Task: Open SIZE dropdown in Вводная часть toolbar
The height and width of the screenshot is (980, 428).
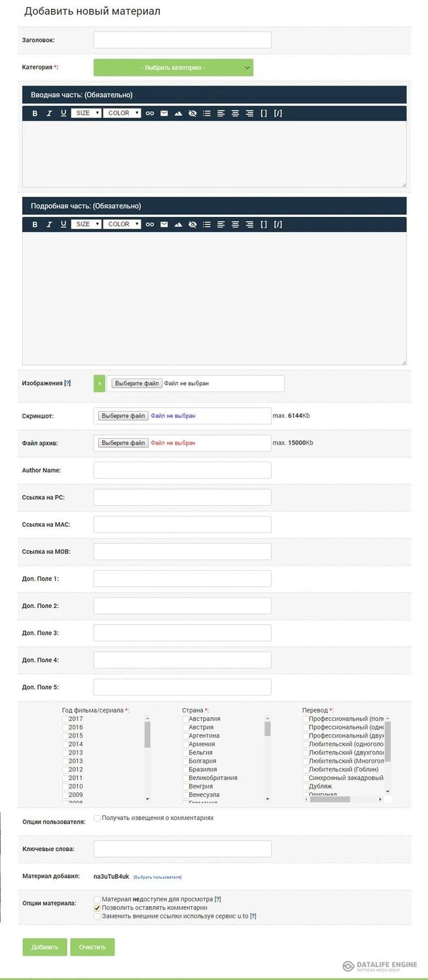Action: coord(86,113)
